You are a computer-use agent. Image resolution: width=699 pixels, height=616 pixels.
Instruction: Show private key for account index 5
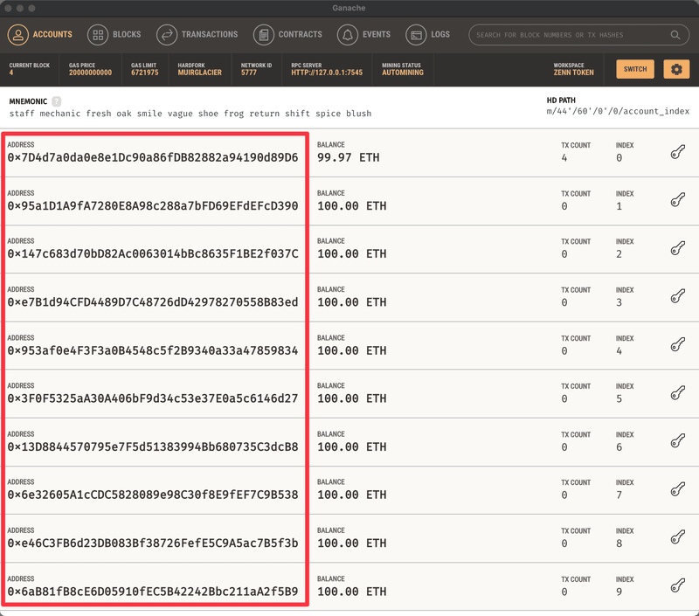[678, 393]
